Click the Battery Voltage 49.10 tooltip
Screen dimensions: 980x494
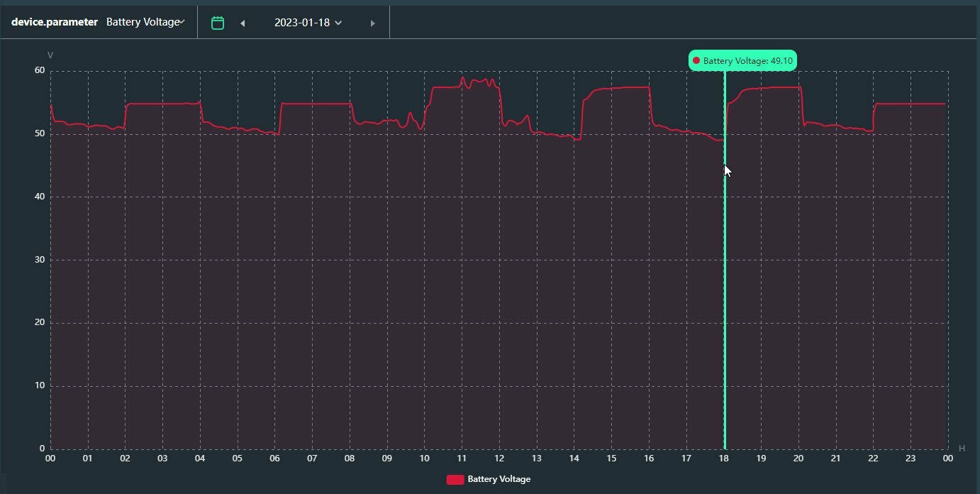click(742, 61)
